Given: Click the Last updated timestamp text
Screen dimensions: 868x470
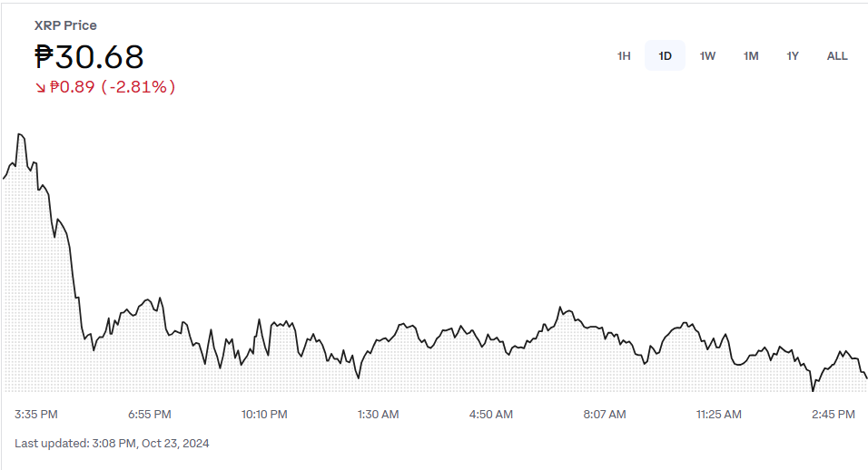Looking at the screenshot, I should coord(112,444).
